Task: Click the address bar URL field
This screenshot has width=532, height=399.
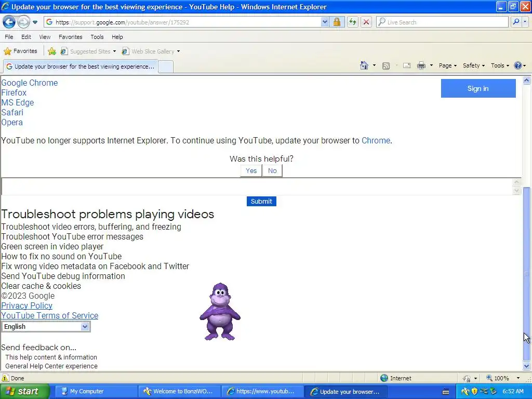Action: click(182, 22)
